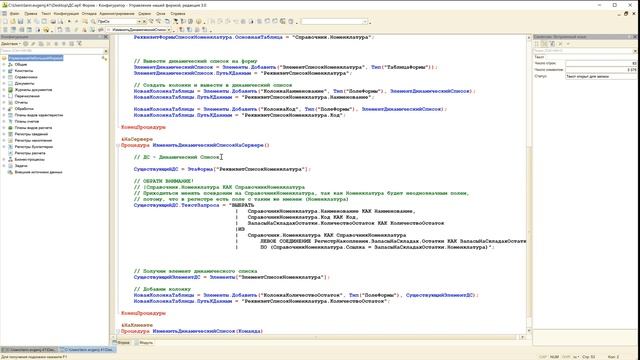The width and height of the screenshot is (640, 360).
Task: Open the Действия actions button
Action: (10, 44)
